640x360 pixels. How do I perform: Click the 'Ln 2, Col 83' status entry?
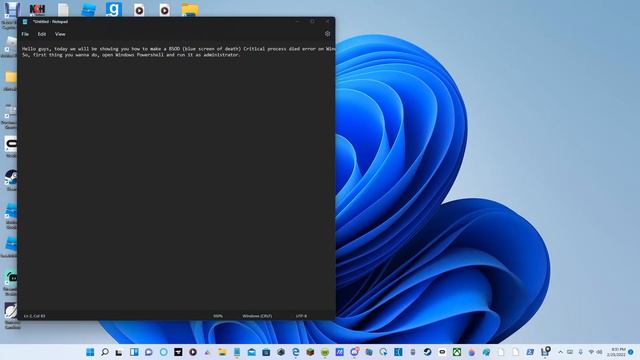point(35,316)
